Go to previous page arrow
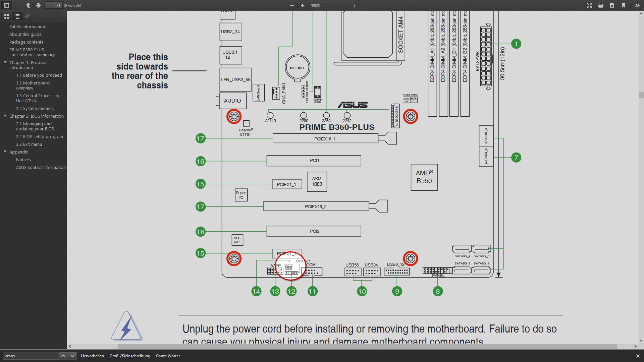Viewport: 644px width, 362px height. click(x=28, y=5)
